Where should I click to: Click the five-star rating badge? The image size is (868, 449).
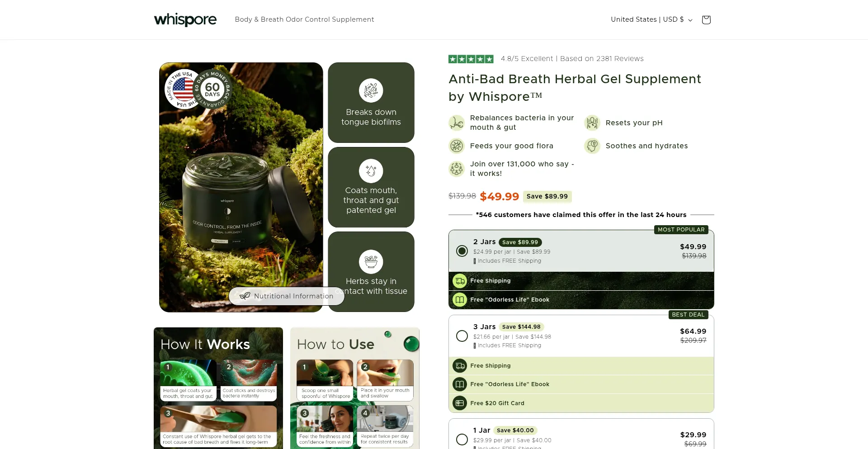tap(471, 59)
